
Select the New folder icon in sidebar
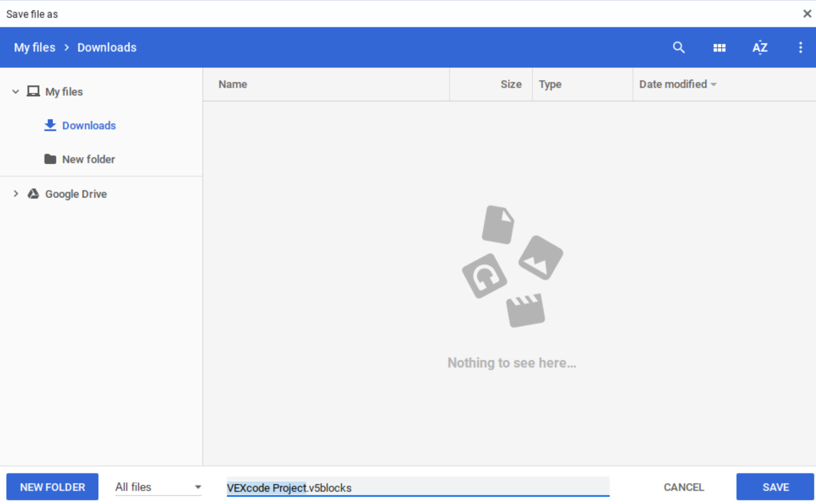click(50, 159)
